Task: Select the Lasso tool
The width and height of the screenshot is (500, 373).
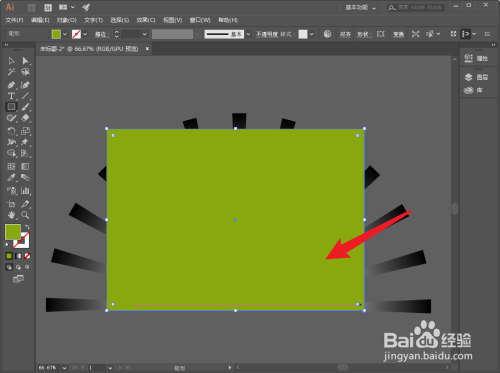Action: (x=25, y=72)
